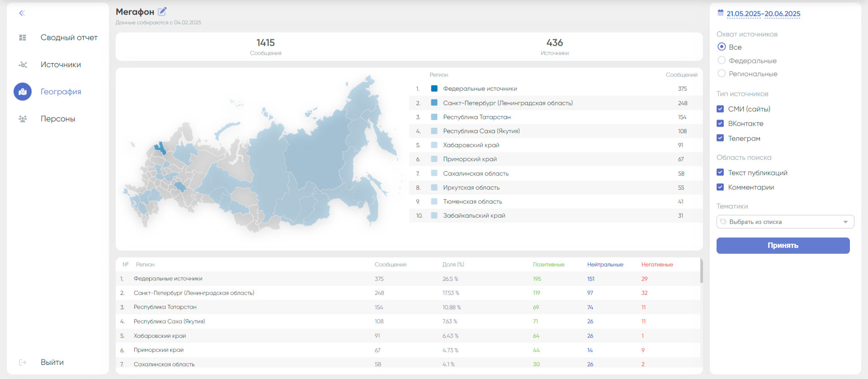The width and height of the screenshot is (868, 379).
Task: Go to the Персоны section
Action: (x=58, y=119)
